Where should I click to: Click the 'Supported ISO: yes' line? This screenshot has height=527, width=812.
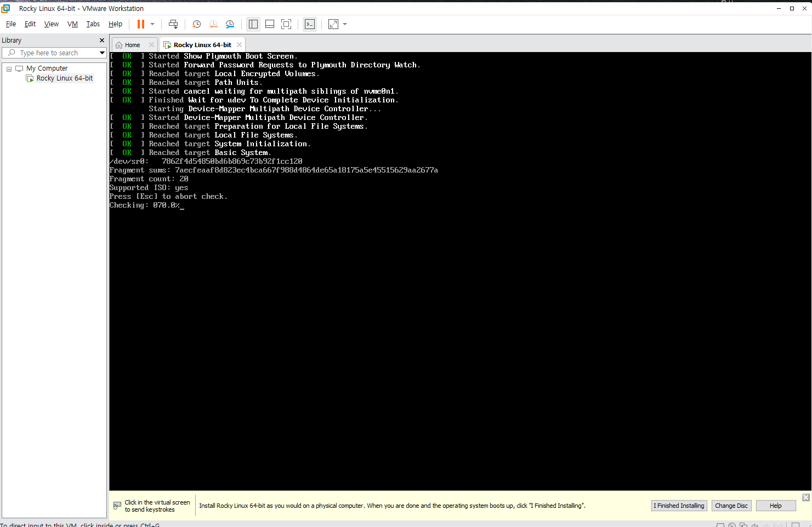[149, 188]
